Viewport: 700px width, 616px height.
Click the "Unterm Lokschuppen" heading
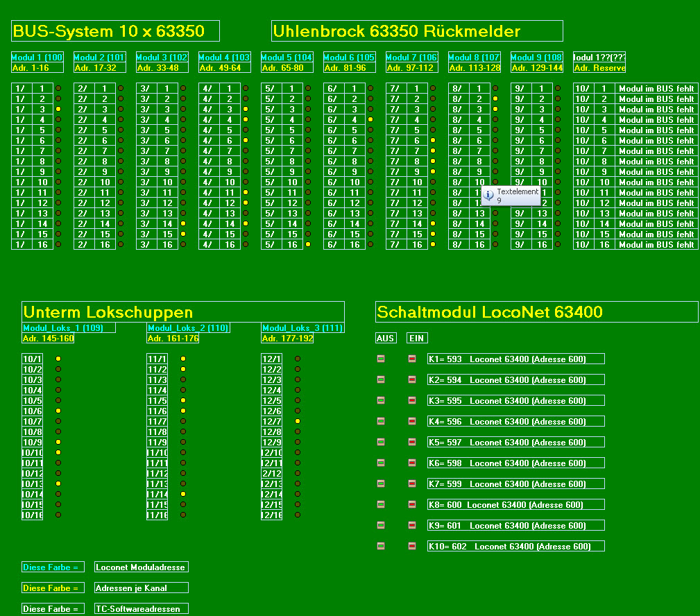[x=183, y=311]
